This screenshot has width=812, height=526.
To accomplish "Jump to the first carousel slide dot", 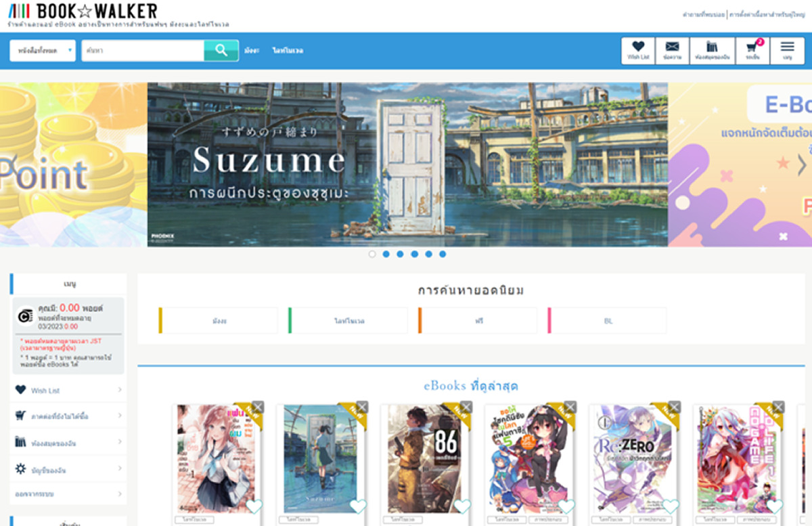I will pos(372,254).
